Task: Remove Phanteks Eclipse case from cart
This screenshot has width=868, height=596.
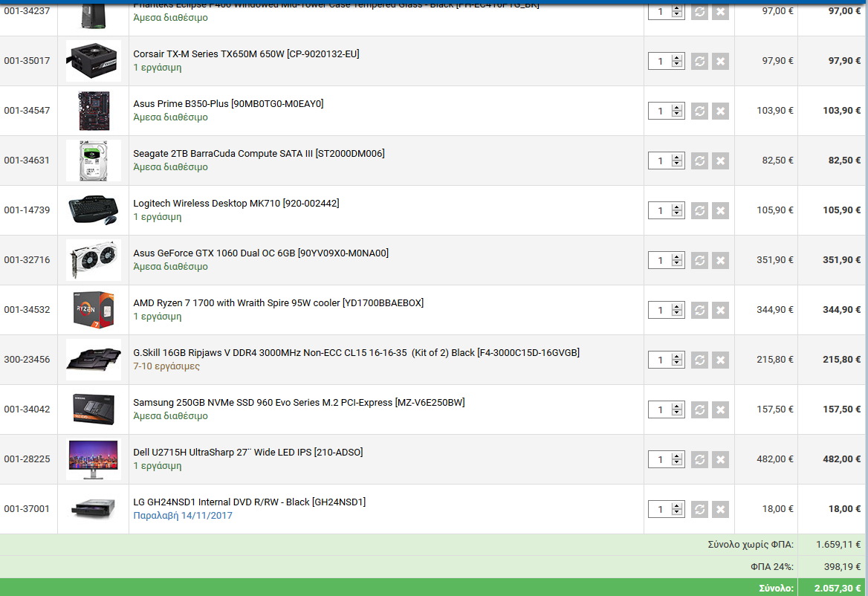Action: click(x=720, y=11)
